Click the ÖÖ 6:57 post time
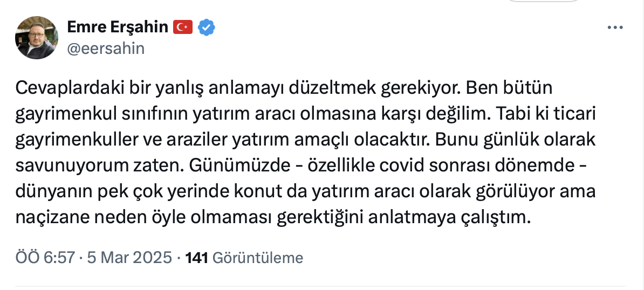This screenshot has width=644, height=290. 45,258
